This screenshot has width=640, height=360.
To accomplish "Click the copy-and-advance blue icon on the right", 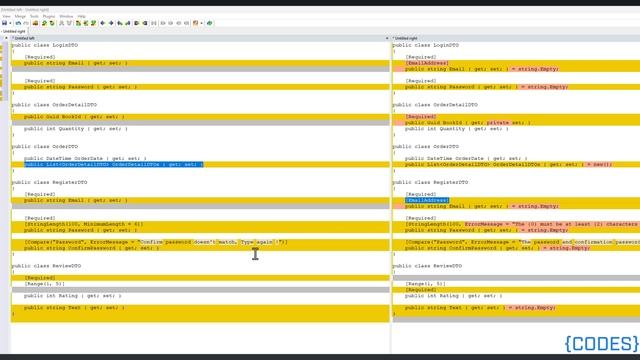I will [x=128, y=23].
